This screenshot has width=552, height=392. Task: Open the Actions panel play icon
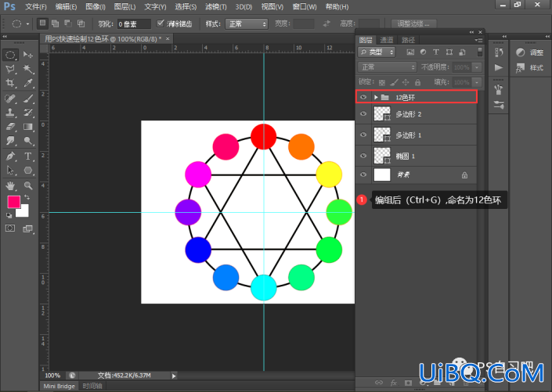[499, 67]
